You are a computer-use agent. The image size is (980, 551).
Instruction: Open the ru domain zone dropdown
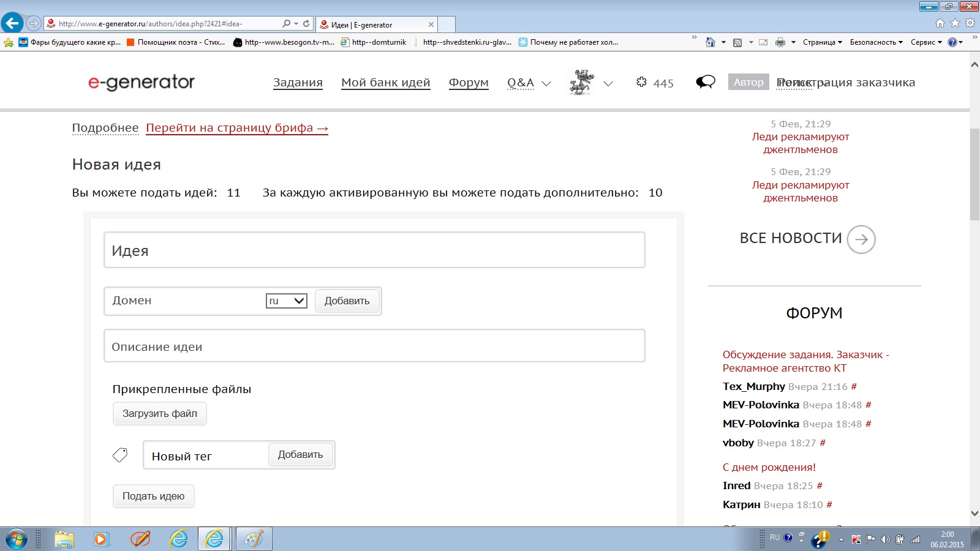(286, 301)
